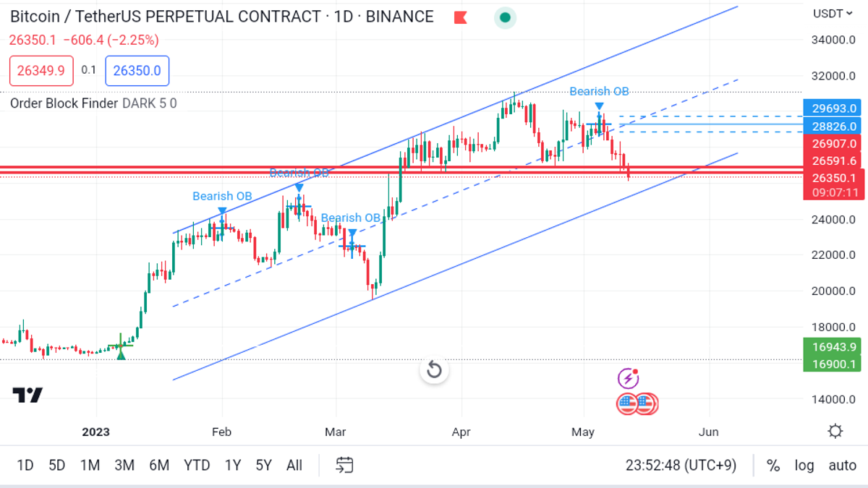Image resolution: width=868 pixels, height=488 pixels.
Task: Click the US flag economic event icon
Action: click(637, 404)
